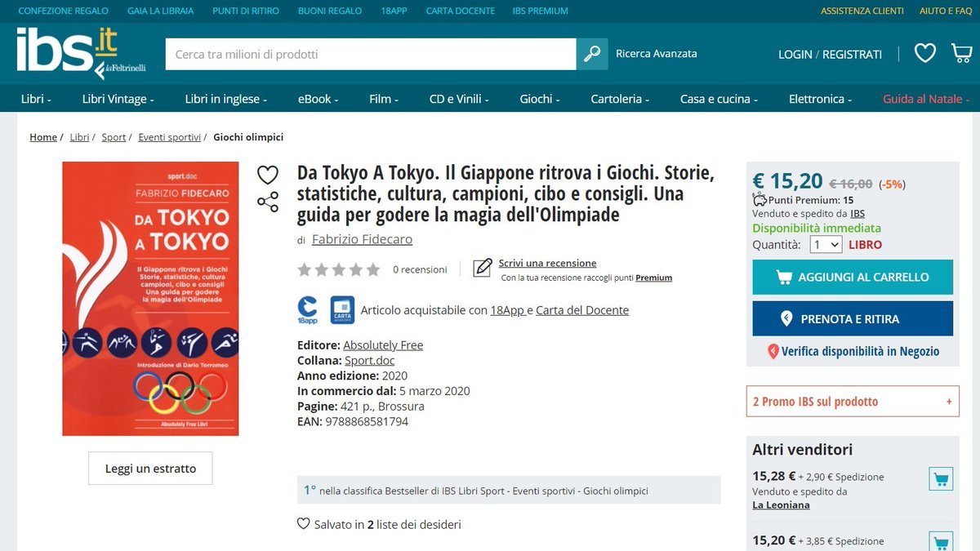This screenshot has height=551, width=980.
Task: Click the five-star rating row
Action: pyautogui.click(x=339, y=269)
